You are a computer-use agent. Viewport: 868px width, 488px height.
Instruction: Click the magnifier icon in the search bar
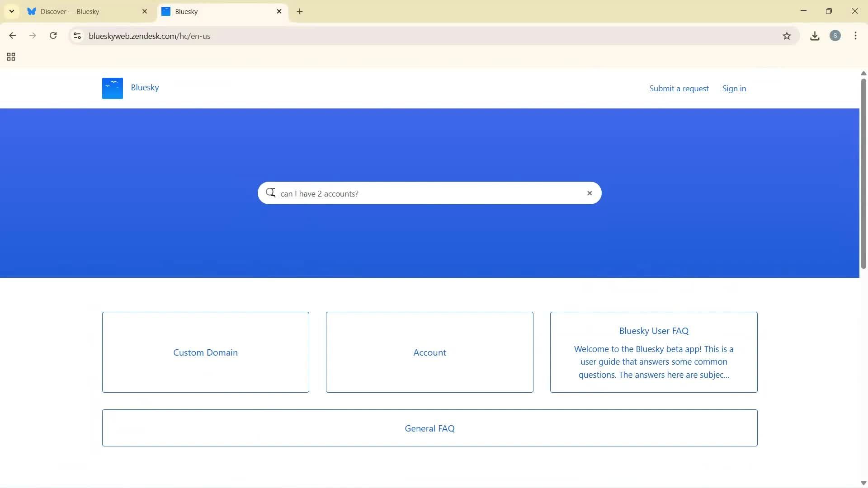coord(271,193)
